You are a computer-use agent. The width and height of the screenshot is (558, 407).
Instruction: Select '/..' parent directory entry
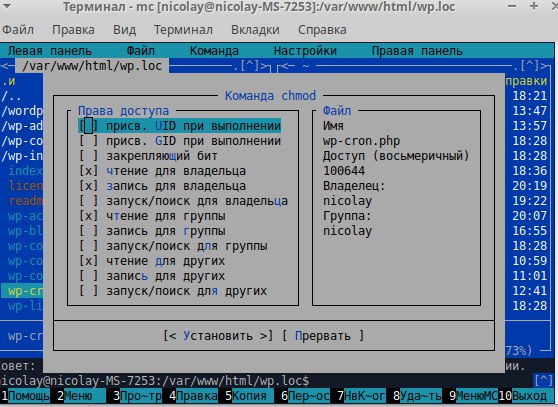click(11, 96)
